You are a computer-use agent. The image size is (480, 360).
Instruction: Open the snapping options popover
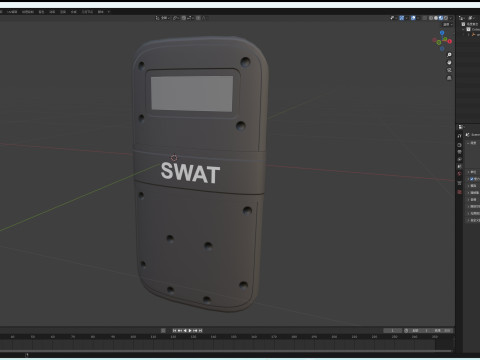click(189, 18)
